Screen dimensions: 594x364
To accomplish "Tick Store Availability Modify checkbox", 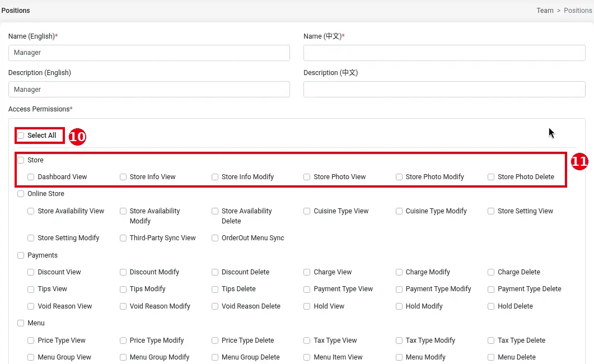I will pos(123,211).
